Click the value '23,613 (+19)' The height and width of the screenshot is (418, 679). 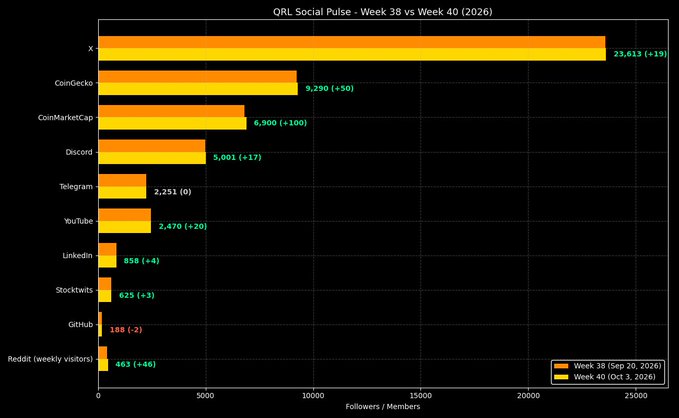pyautogui.click(x=640, y=54)
